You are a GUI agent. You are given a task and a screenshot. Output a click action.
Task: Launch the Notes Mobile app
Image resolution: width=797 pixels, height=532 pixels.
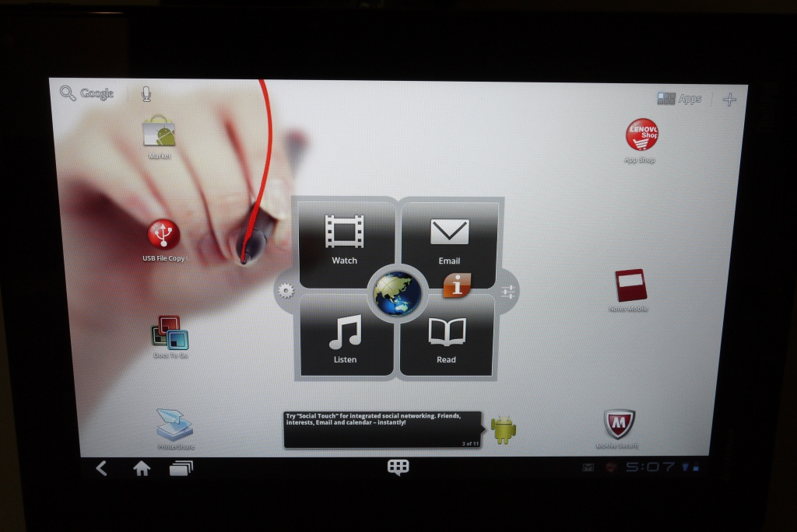(x=630, y=285)
